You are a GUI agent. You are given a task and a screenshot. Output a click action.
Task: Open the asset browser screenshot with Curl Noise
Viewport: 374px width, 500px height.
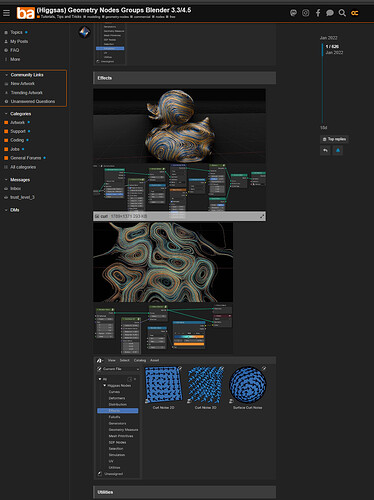click(184, 418)
